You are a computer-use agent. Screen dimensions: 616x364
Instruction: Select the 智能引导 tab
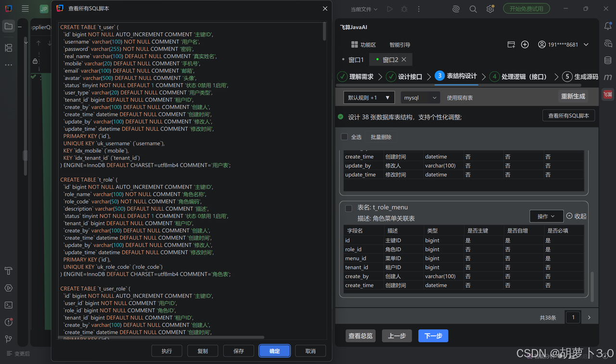(x=400, y=45)
